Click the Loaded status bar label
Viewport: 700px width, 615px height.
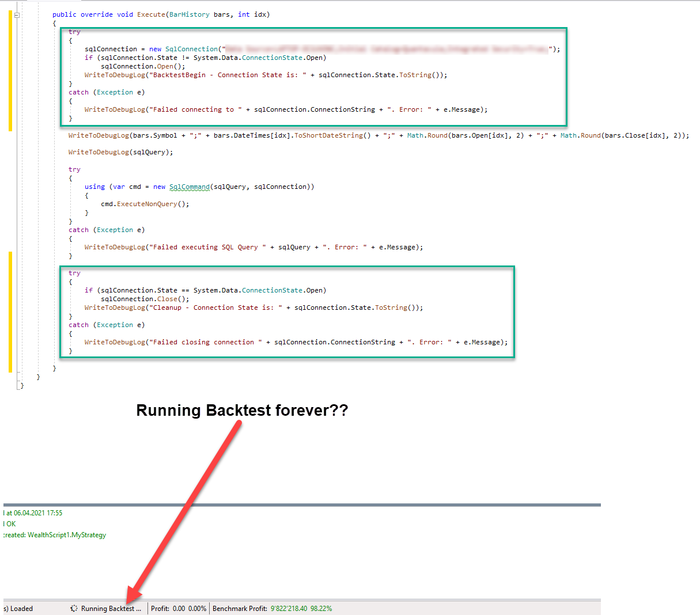pos(21,608)
